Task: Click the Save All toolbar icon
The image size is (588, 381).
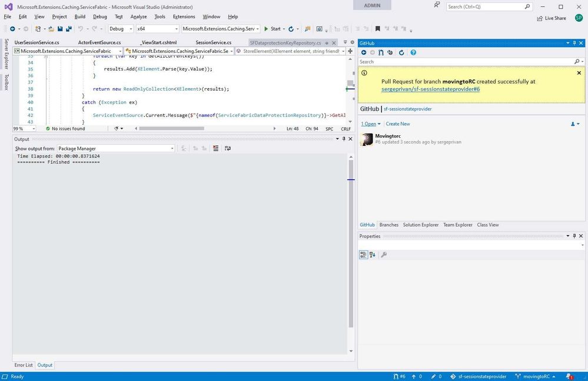Action: coord(69,29)
